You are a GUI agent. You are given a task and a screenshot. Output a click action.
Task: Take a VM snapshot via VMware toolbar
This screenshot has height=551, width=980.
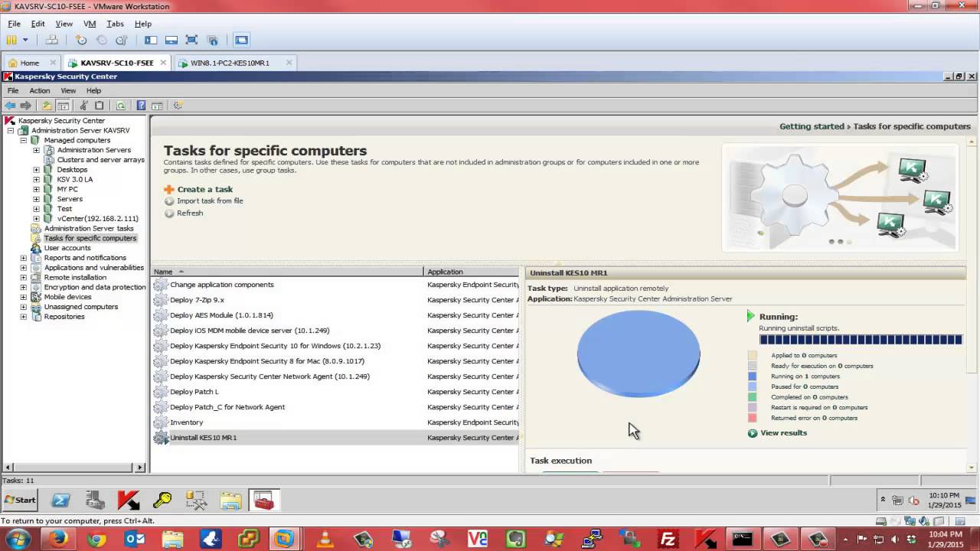click(80, 40)
